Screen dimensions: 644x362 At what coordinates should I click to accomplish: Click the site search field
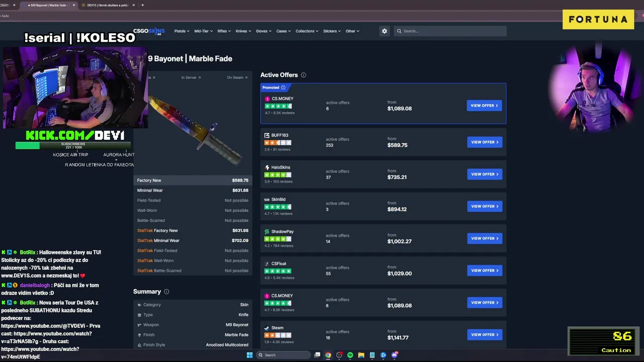point(450,31)
